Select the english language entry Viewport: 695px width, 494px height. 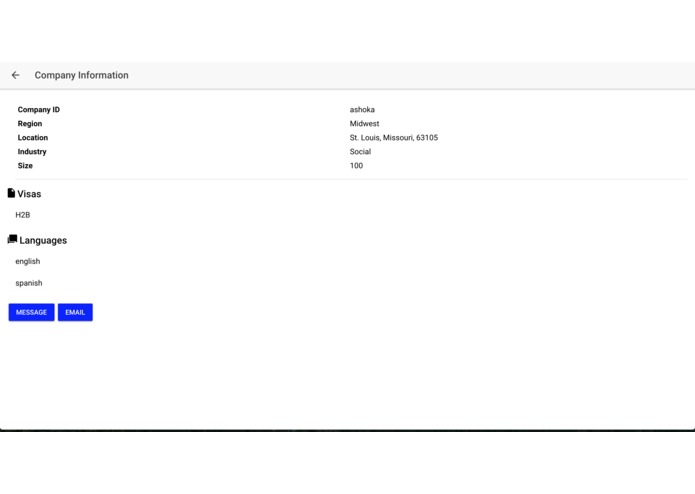click(27, 261)
